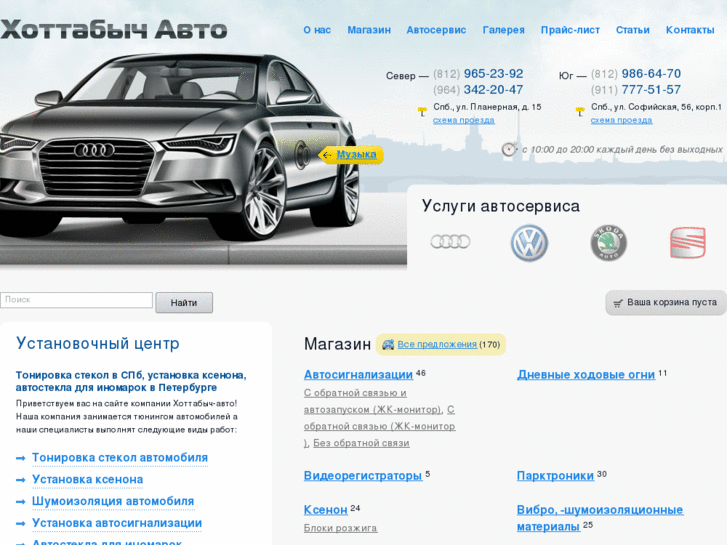Open схема проезда for Юг location
727x545 pixels.
[621, 120]
